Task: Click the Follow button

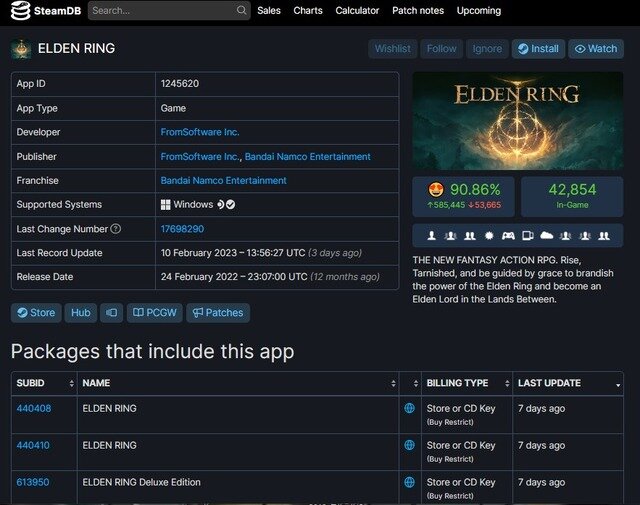Action: pos(441,49)
